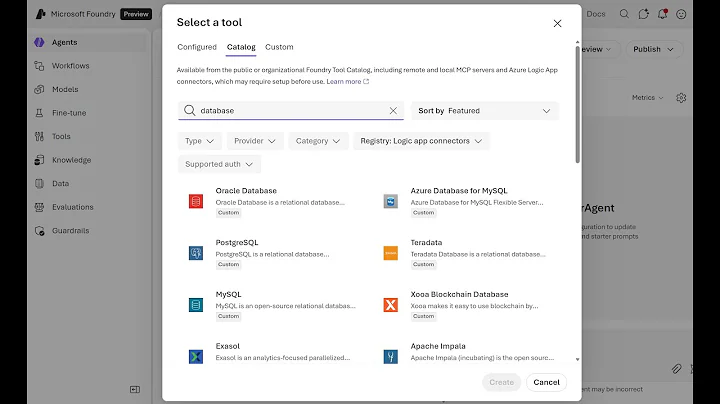The height and width of the screenshot is (404, 720).
Task: Open the Registry: Logic app connectors filter
Action: pyautogui.click(x=422, y=141)
